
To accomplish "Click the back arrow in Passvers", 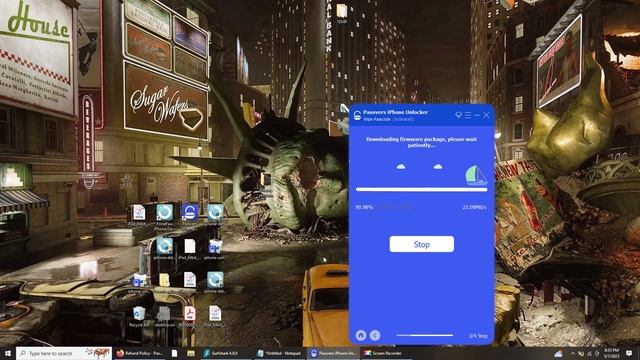I will click(x=375, y=335).
